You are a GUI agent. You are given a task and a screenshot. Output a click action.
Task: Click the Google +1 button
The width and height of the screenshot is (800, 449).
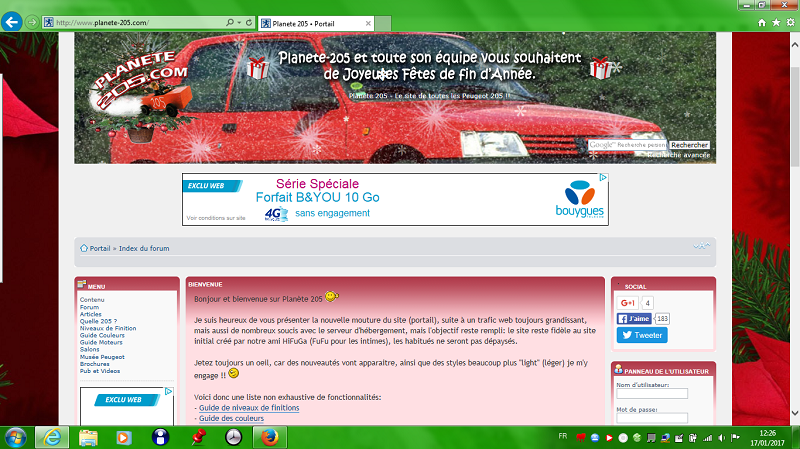click(x=628, y=303)
